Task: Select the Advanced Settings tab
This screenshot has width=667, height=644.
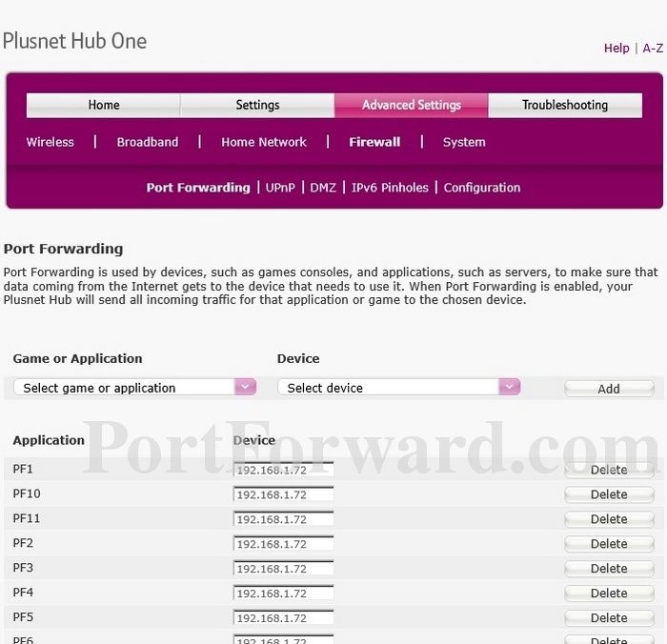Action: pos(412,105)
